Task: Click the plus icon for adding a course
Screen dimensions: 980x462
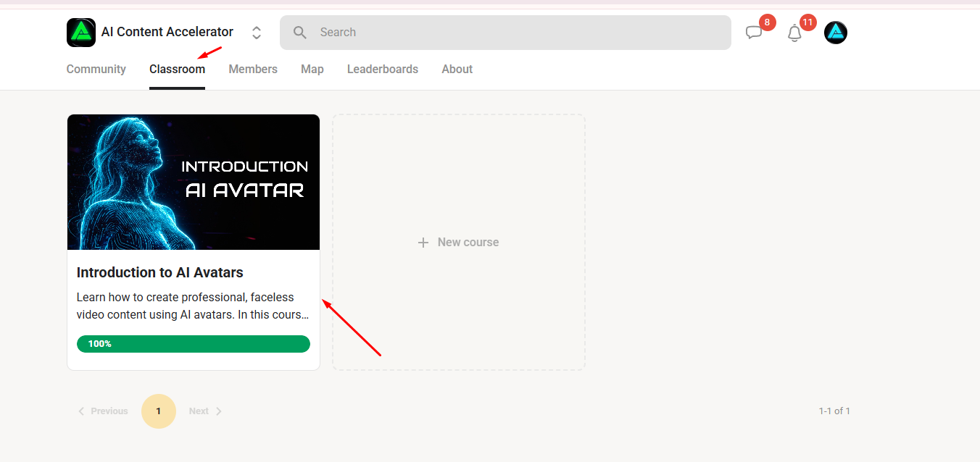Action: [423, 243]
